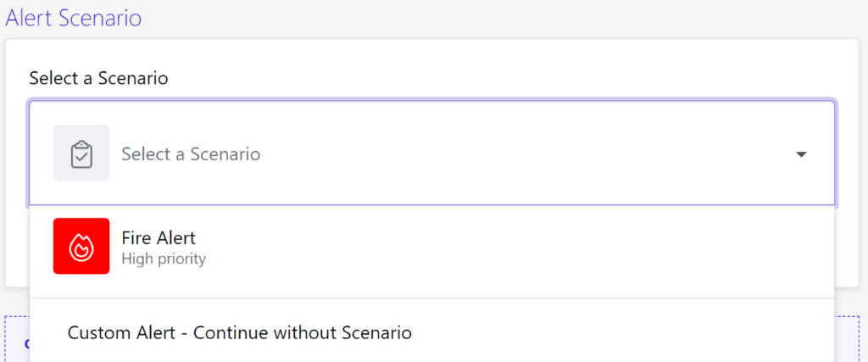The height and width of the screenshot is (362, 868).
Task: Click the dashed purple box at bottom left
Action: coord(17,339)
